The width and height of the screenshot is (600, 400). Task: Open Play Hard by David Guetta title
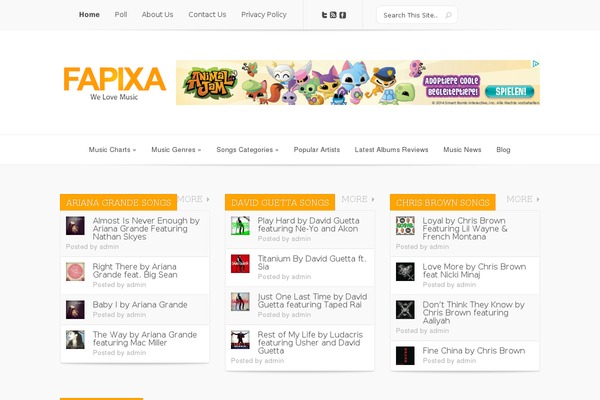pyautogui.click(x=308, y=225)
